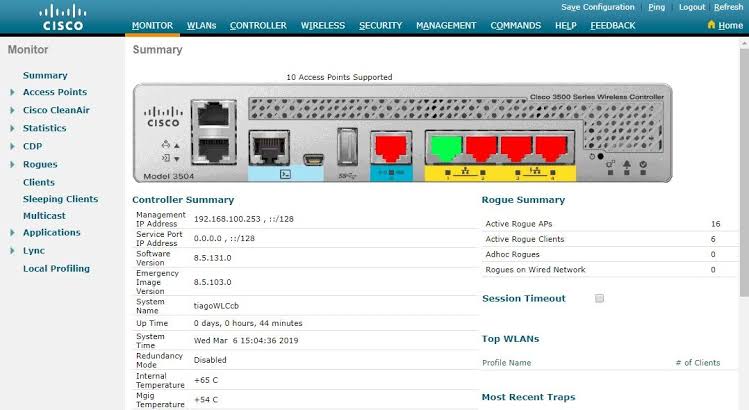The height and width of the screenshot is (410, 749).
Task: Open the CONTROLLER menu tab
Action: point(258,25)
